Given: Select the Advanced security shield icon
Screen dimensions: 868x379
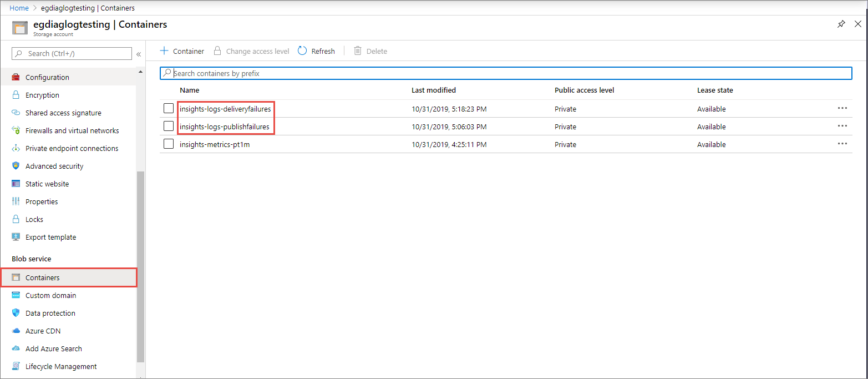Looking at the screenshot, I should tap(16, 166).
